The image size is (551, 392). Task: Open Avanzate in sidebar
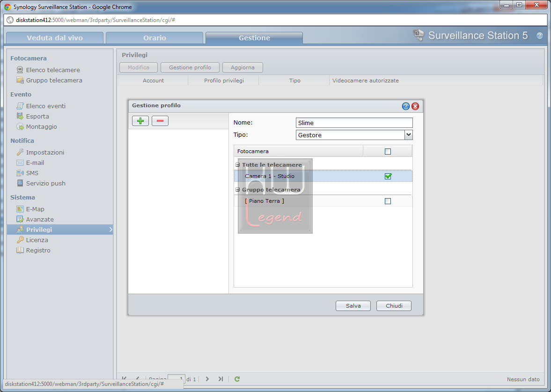tap(40, 219)
